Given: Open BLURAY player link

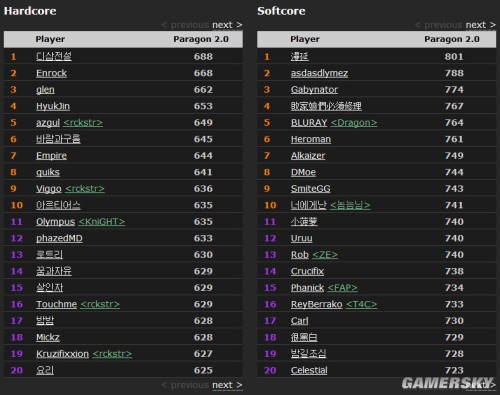Looking at the screenshot, I should [309, 123].
